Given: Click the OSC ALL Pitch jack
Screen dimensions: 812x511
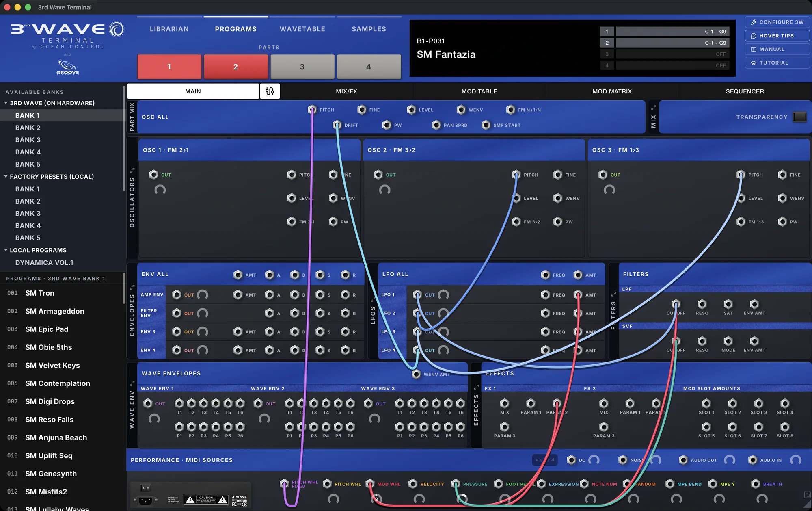Looking at the screenshot, I should [312, 110].
